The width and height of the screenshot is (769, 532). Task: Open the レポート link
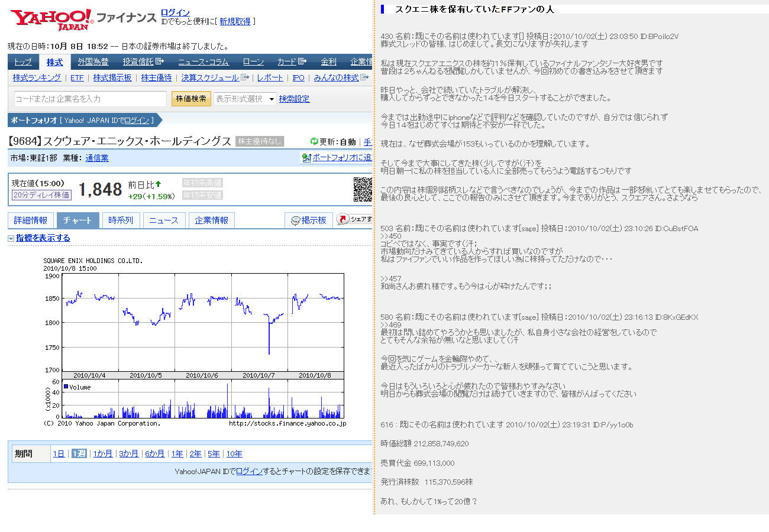270,77
